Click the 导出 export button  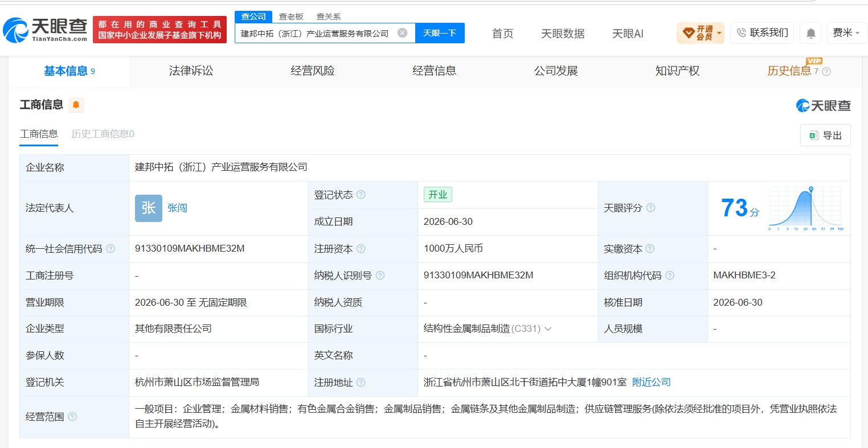point(825,135)
